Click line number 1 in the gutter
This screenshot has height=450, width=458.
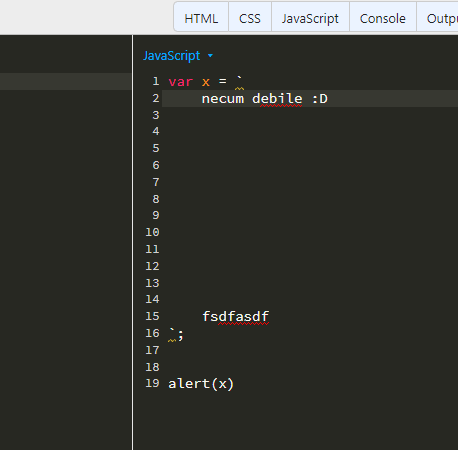pyautogui.click(x=156, y=81)
